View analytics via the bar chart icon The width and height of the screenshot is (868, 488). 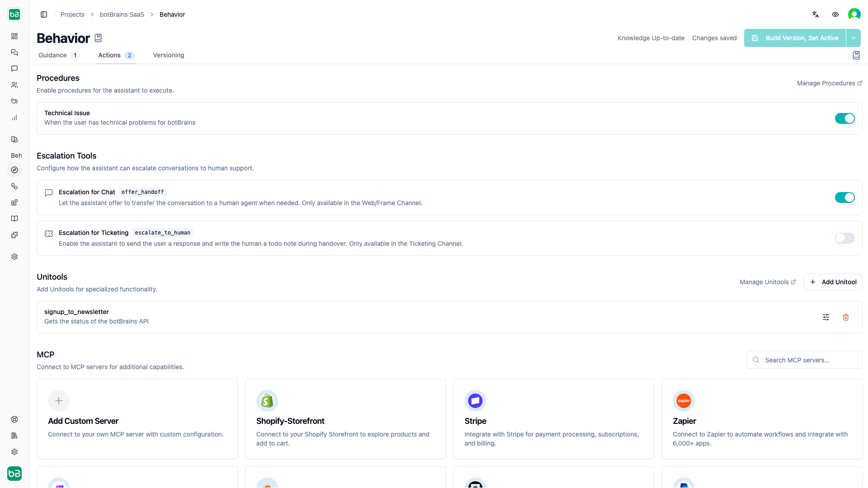(x=14, y=117)
